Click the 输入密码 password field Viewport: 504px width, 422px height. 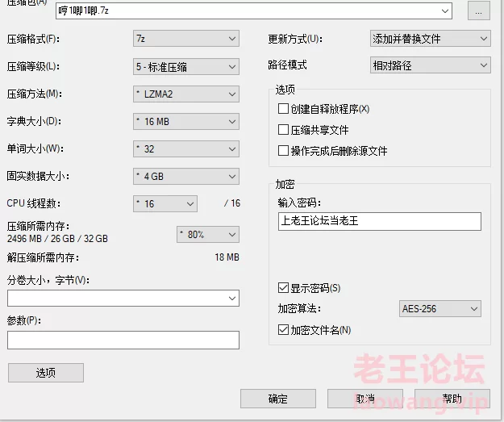coord(380,221)
